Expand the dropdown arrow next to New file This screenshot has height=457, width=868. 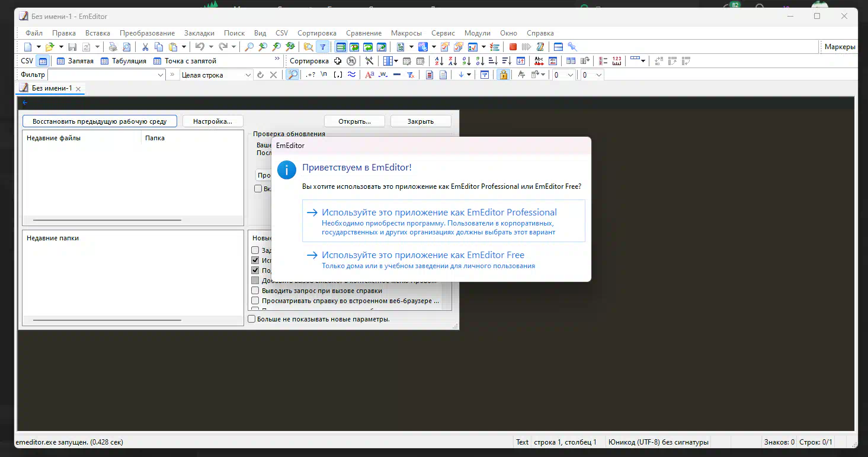point(39,47)
